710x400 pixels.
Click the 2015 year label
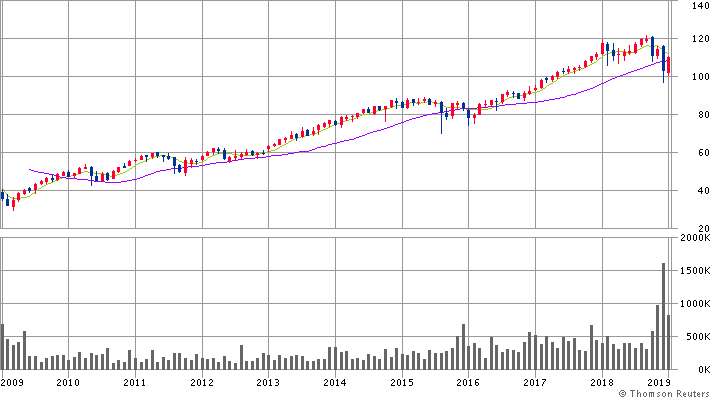click(x=402, y=383)
